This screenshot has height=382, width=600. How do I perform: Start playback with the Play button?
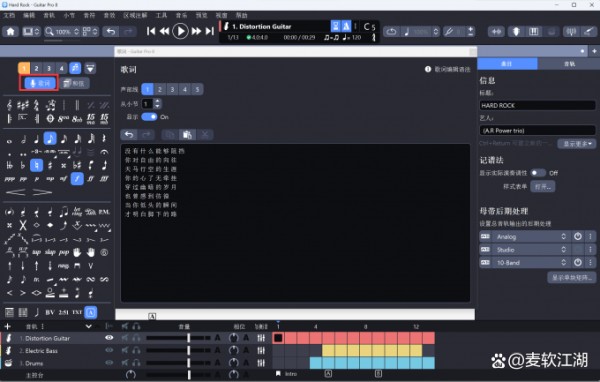180,31
